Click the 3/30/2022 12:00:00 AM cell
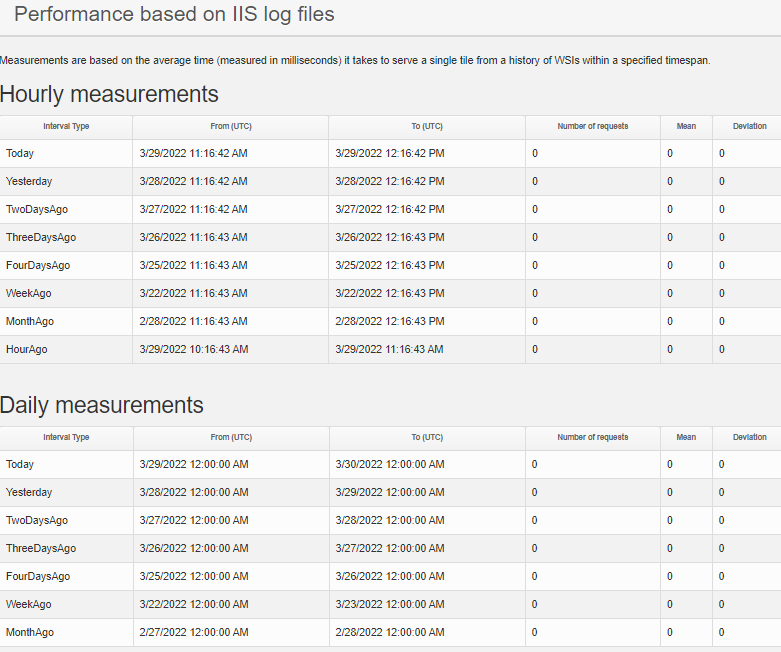 coord(390,465)
